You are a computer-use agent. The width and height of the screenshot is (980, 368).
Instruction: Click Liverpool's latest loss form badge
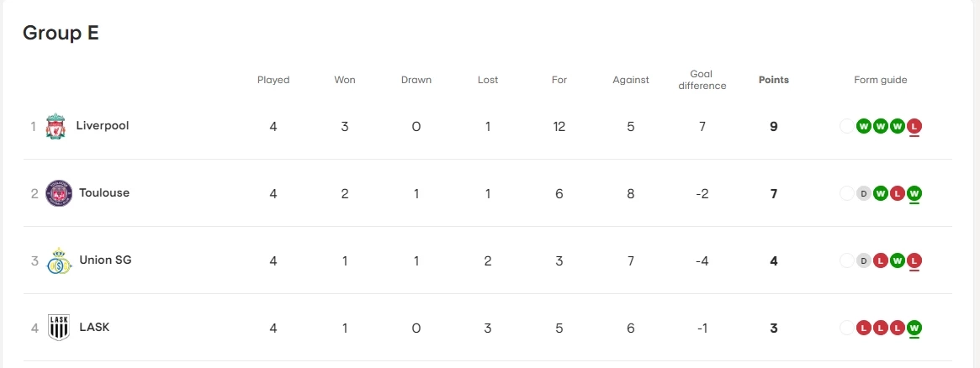(x=915, y=126)
